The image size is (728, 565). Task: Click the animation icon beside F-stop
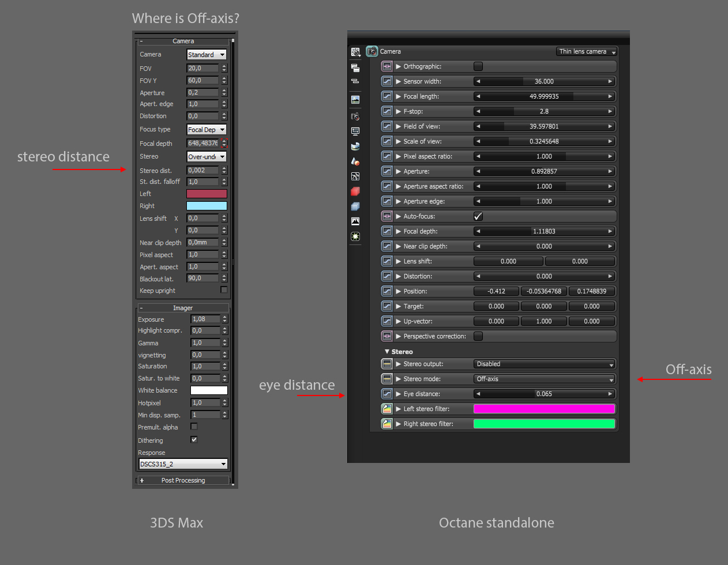[387, 111]
